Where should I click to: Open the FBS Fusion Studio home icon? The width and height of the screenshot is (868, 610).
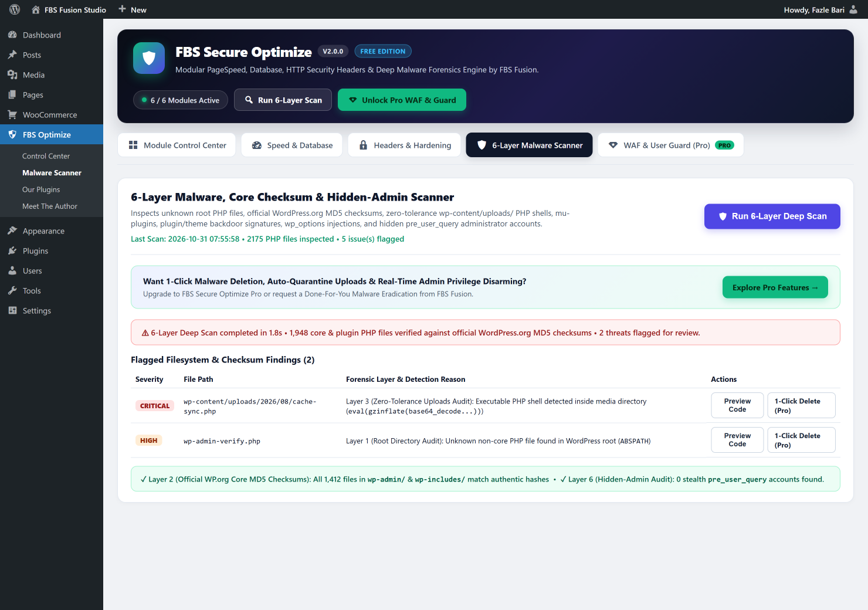pos(36,10)
